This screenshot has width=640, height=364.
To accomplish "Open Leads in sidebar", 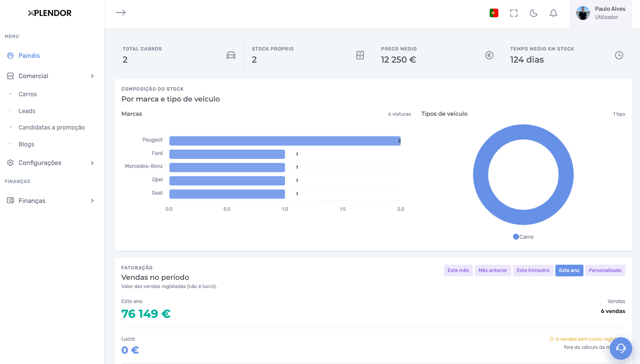I will (27, 111).
